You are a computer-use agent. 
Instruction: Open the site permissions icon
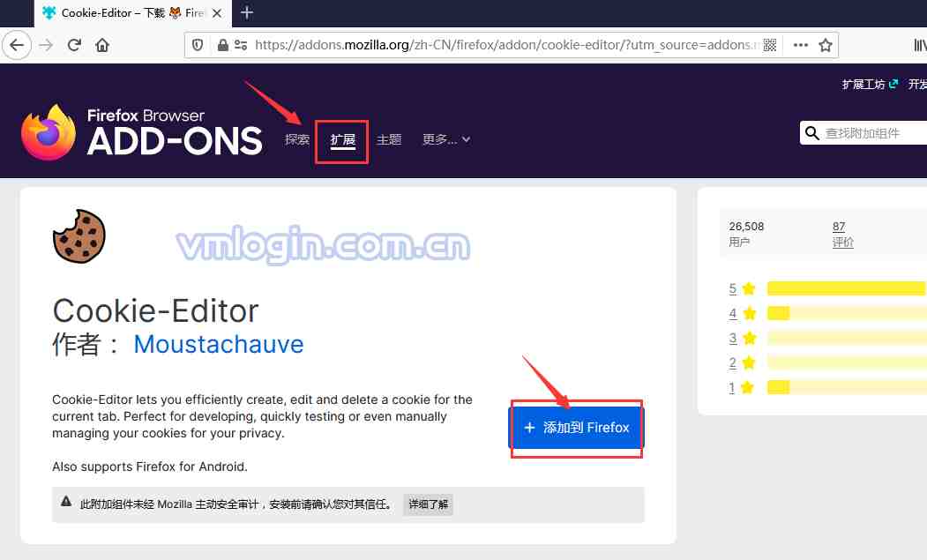241,45
